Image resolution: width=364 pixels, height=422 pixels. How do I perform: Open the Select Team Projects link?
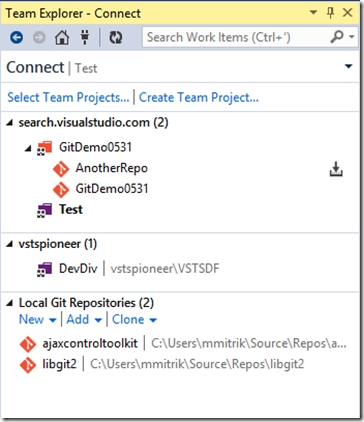coord(68,97)
